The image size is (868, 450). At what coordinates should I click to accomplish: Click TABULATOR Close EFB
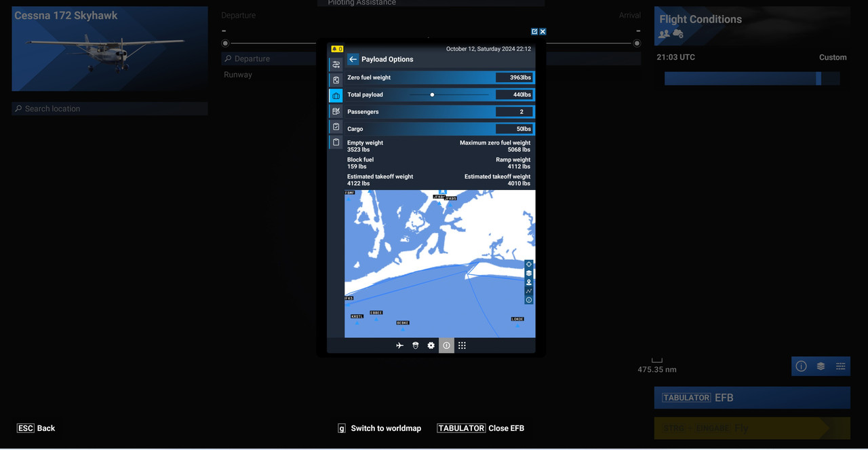481,428
